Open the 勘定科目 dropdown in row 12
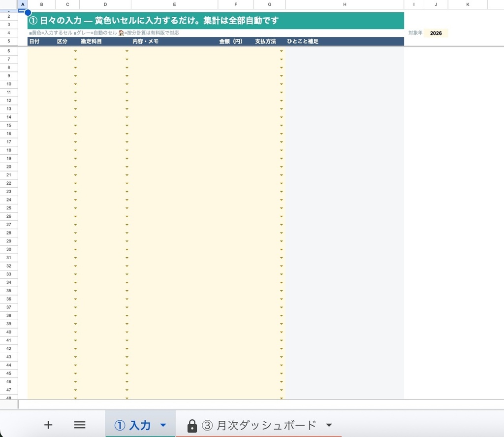The width and height of the screenshot is (504, 437). click(x=127, y=101)
